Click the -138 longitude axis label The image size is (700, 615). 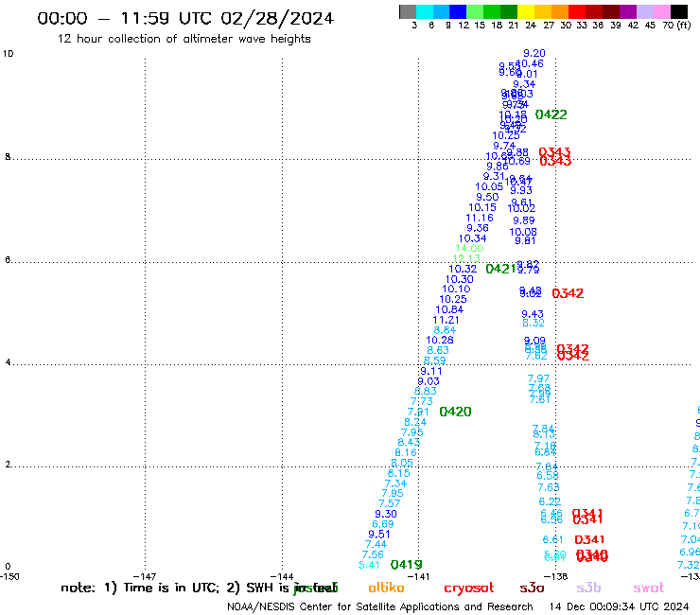click(556, 576)
